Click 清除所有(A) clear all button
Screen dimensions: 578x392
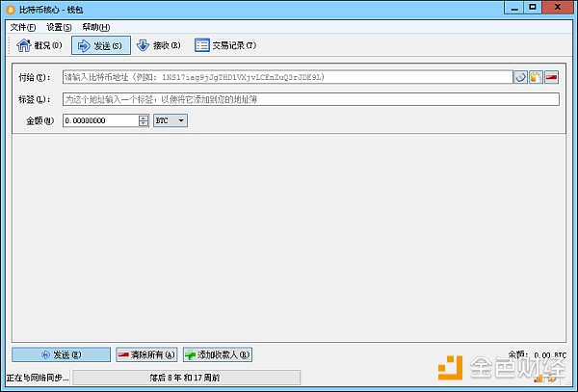[x=146, y=354]
